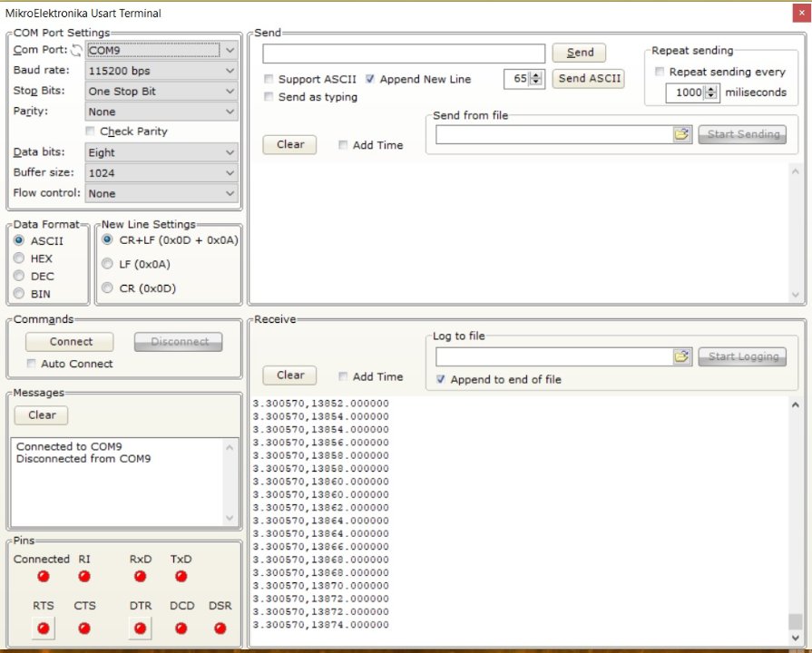Click the RxD pin indicator LED

140,576
